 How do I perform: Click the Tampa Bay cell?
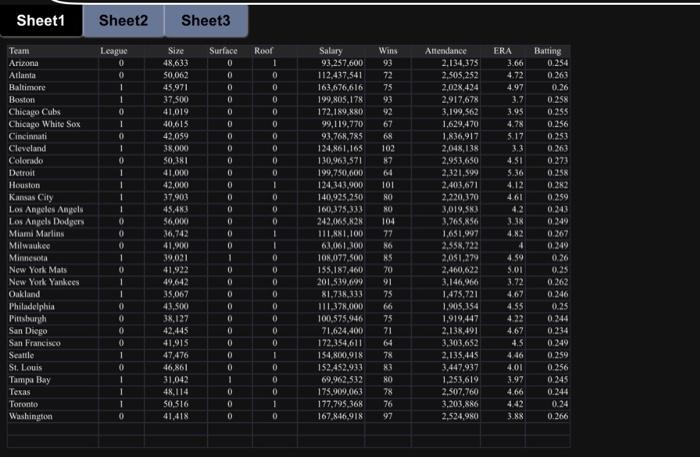pyautogui.click(x=53, y=379)
